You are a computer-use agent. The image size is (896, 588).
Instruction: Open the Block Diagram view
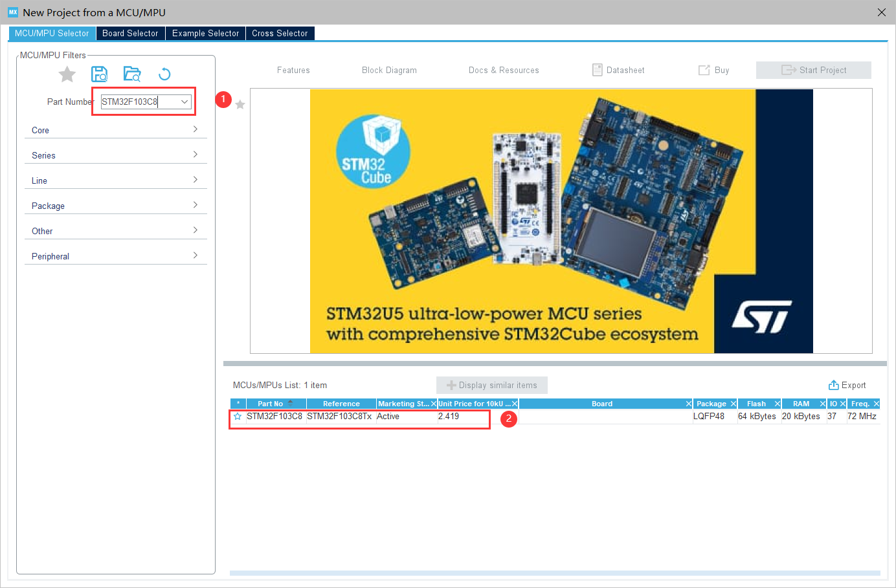(x=389, y=70)
